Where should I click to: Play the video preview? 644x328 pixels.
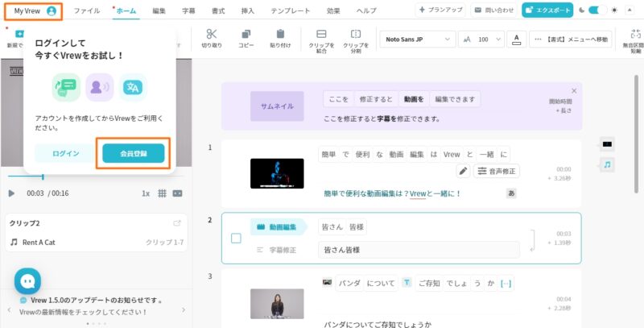(11, 193)
